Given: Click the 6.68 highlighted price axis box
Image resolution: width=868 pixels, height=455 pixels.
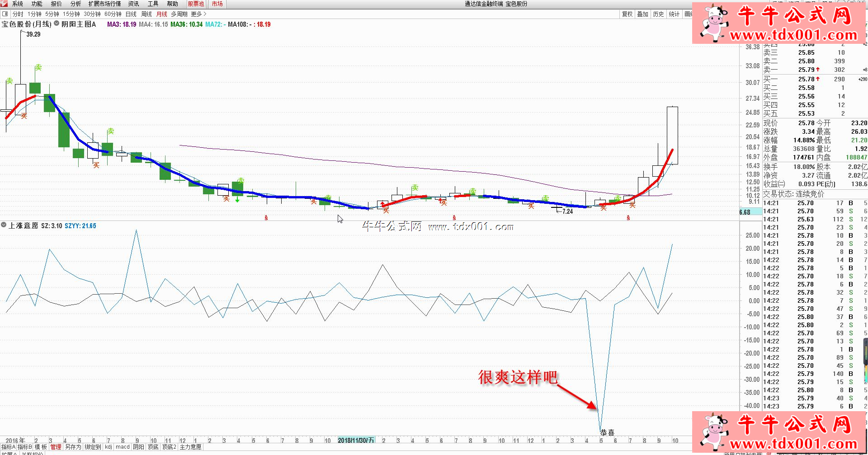Looking at the screenshot, I should pyautogui.click(x=750, y=212).
